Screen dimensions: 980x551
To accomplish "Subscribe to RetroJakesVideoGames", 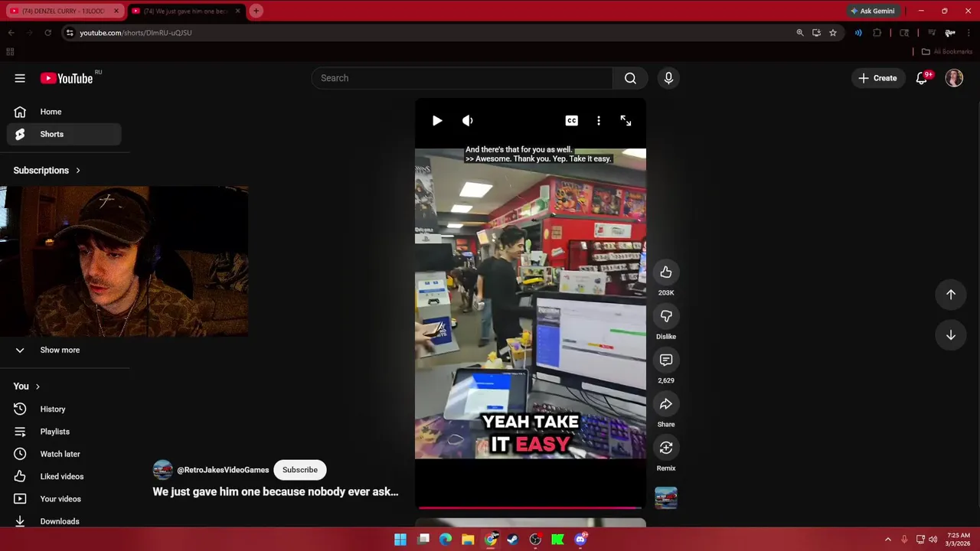I will pos(300,470).
